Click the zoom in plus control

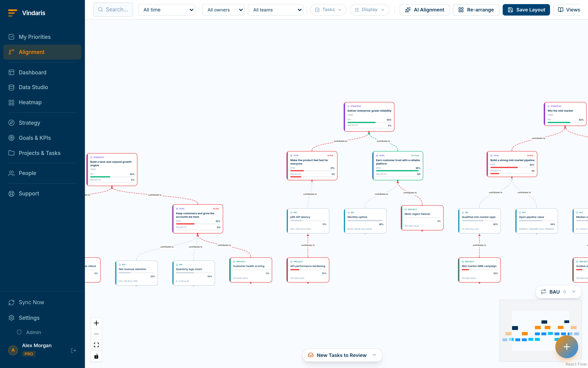tap(96, 323)
